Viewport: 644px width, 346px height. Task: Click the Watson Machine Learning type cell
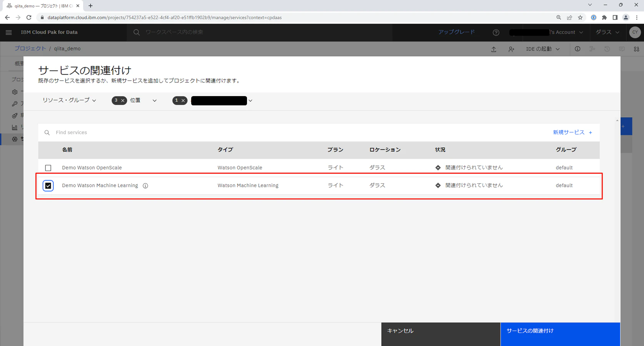click(x=248, y=185)
